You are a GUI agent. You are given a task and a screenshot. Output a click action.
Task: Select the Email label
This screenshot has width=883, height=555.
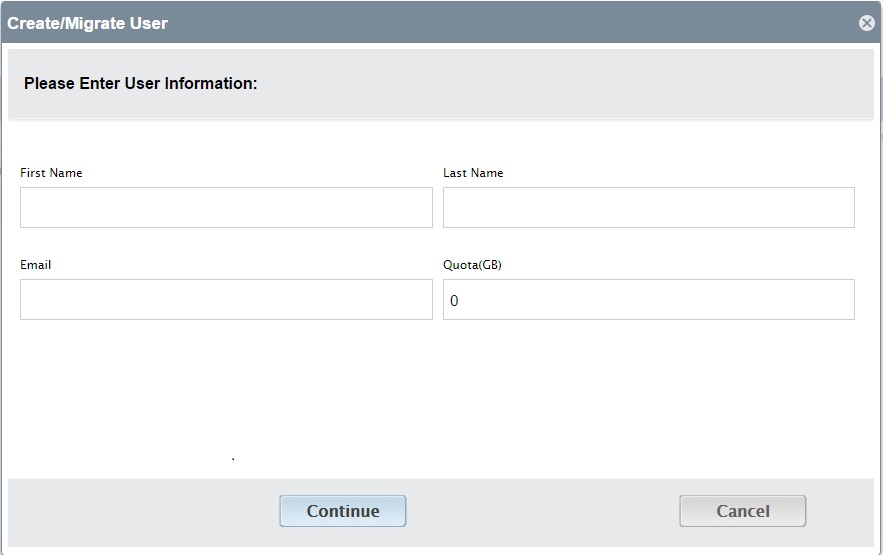(x=35, y=265)
